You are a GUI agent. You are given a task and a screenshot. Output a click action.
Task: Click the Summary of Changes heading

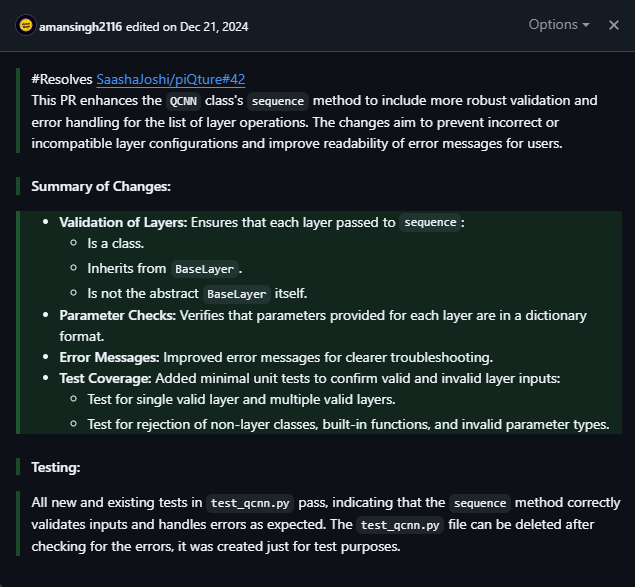click(x=100, y=186)
